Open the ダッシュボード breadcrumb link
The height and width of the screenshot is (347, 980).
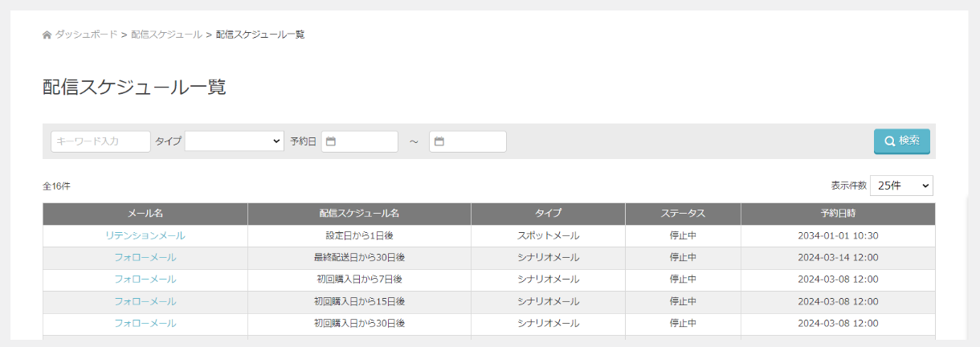click(x=86, y=35)
